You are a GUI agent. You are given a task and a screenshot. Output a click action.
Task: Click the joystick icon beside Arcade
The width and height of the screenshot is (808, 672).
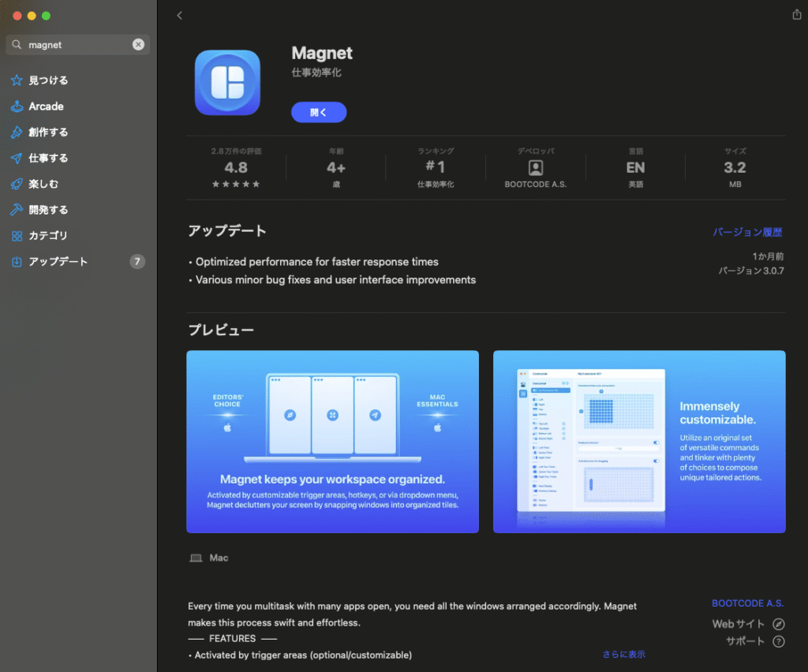click(x=17, y=106)
